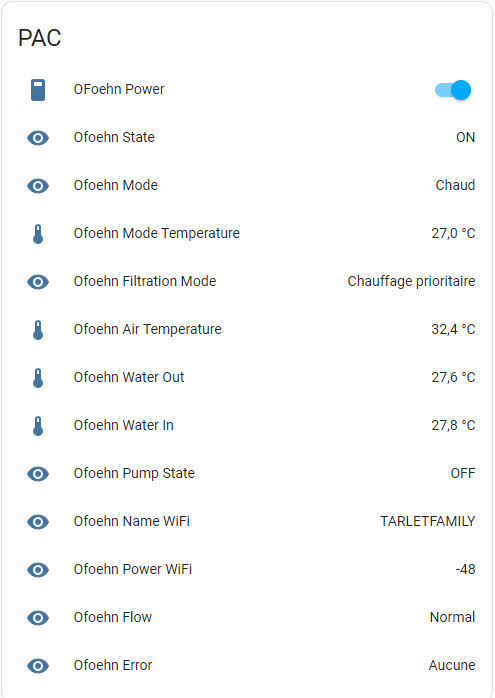The height and width of the screenshot is (698, 495).
Task: Click the Water In thermometer icon
Action: [x=38, y=426]
